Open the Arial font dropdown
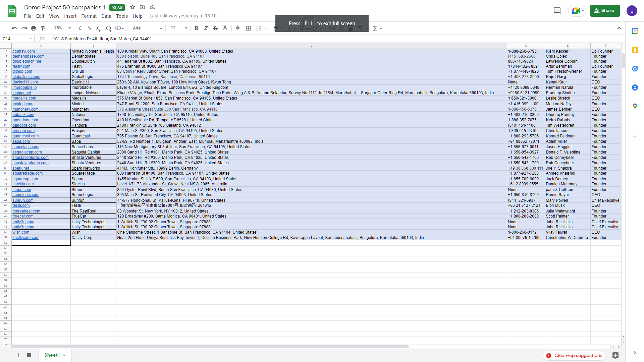Image resolution: width=644 pixels, height=362 pixels. coord(147,28)
